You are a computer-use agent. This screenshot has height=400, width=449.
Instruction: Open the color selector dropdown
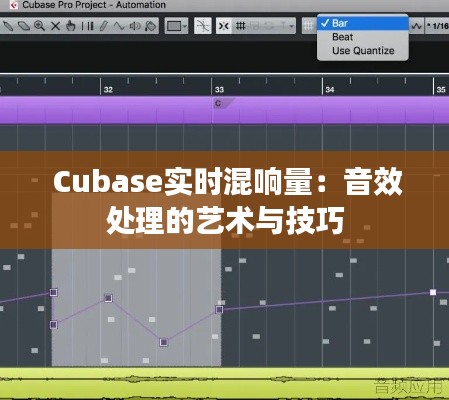pyautogui.click(x=177, y=26)
